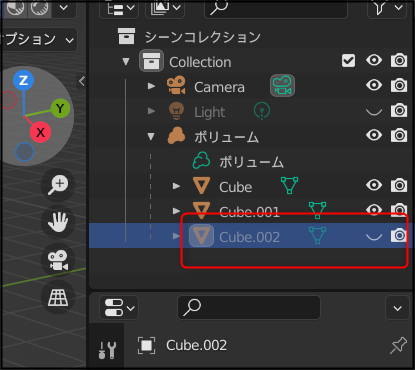Toggle camera view with the camera button
This screenshot has width=415, height=370.
click(x=58, y=260)
